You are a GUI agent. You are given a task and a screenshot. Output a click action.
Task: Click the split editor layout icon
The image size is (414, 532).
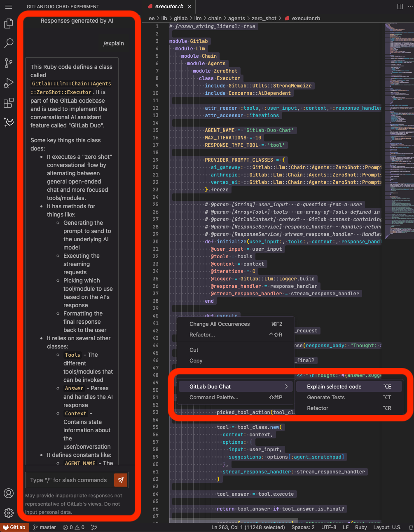(400, 6)
